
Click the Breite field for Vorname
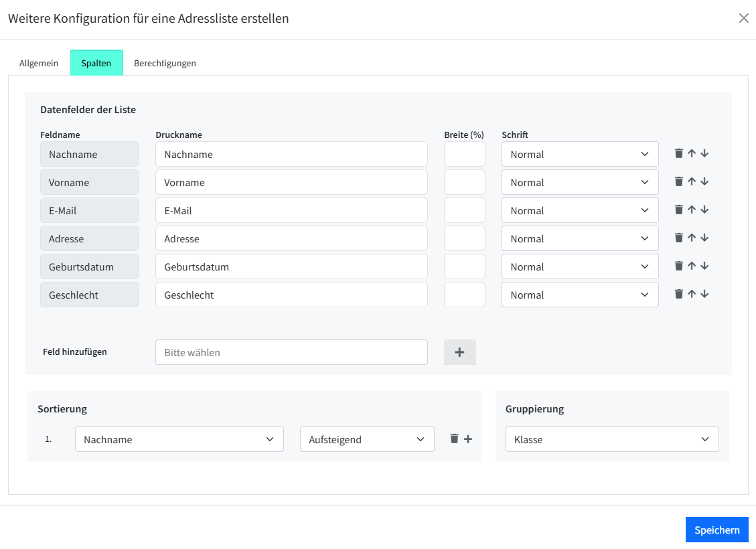point(464,182)
